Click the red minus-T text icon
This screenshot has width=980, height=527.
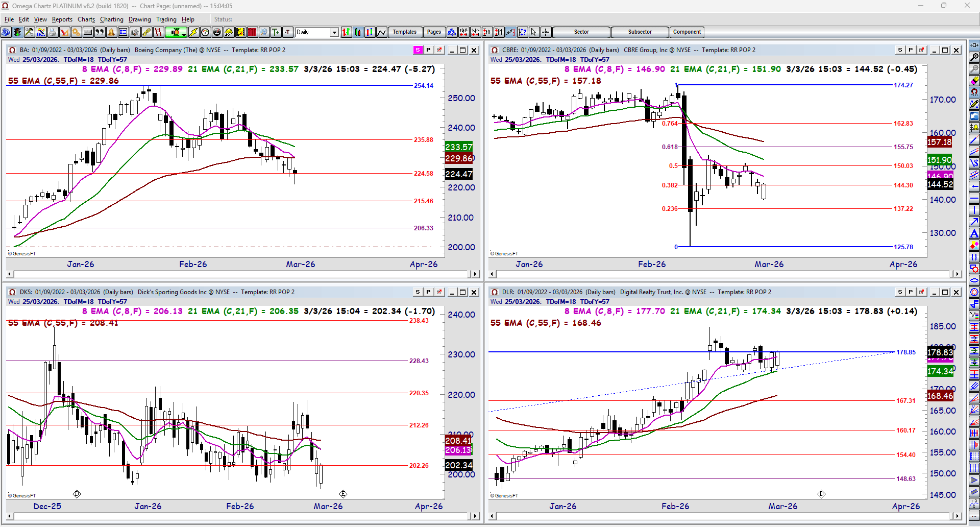(x=287, y=32)
